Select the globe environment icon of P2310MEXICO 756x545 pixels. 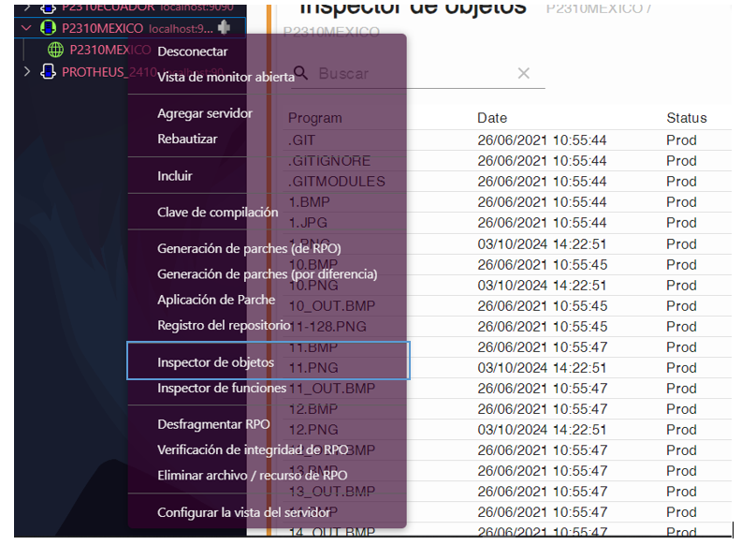[x=56, y=51]
